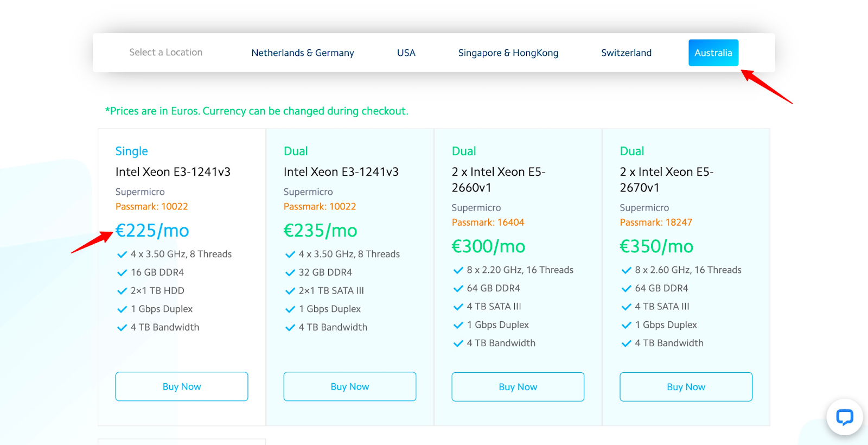Click checkmark icon beside 16 GB DDR4
The width and height of the screenshot is (868, 445).
pos(122,272)
